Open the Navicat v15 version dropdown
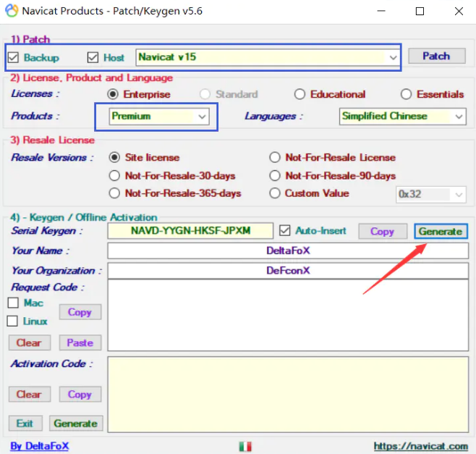Viewport: 476px width, 454px height. [x=268, y=57]
